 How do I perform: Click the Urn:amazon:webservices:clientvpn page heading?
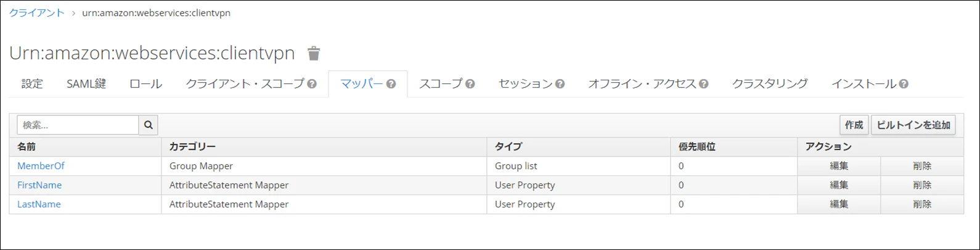click(152, 54)
